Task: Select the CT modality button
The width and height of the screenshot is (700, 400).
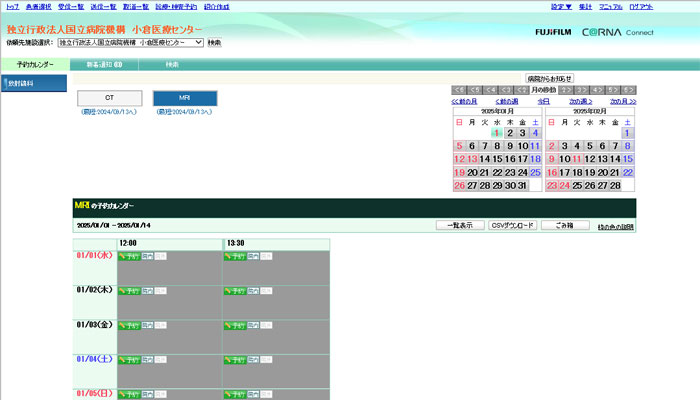Action: pos(109,98)
